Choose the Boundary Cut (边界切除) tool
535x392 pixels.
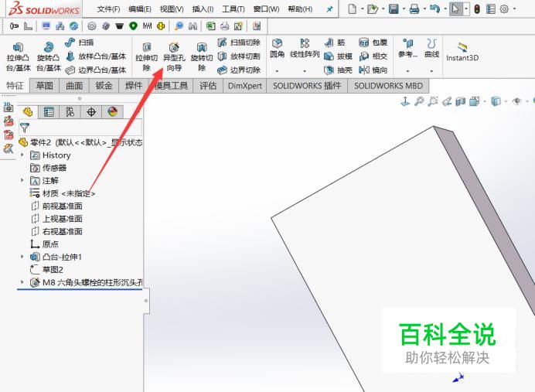coord(239,70)
